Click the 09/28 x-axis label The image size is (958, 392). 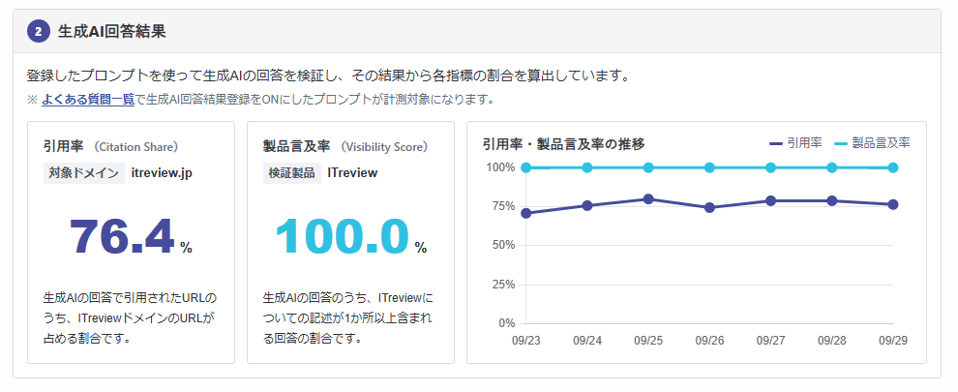(832, 341)
